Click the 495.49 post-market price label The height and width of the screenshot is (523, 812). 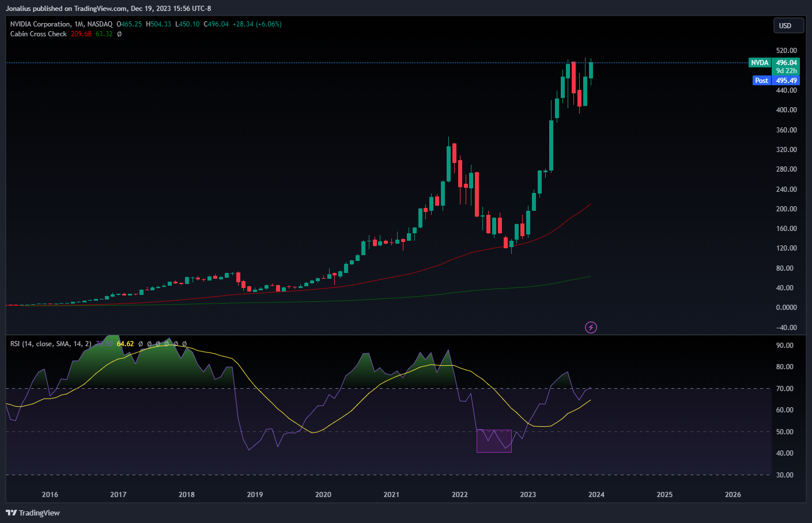[x=786, y=81]
